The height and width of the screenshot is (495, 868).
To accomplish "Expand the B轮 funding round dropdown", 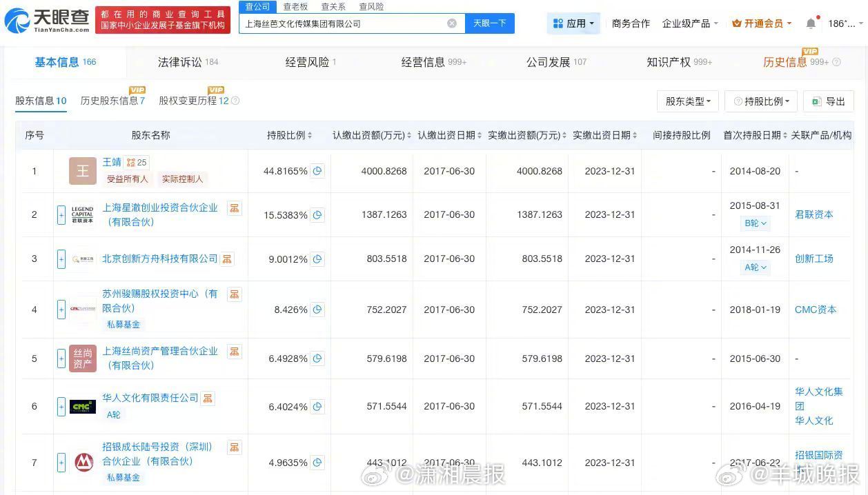I will (x=755, y=223).
